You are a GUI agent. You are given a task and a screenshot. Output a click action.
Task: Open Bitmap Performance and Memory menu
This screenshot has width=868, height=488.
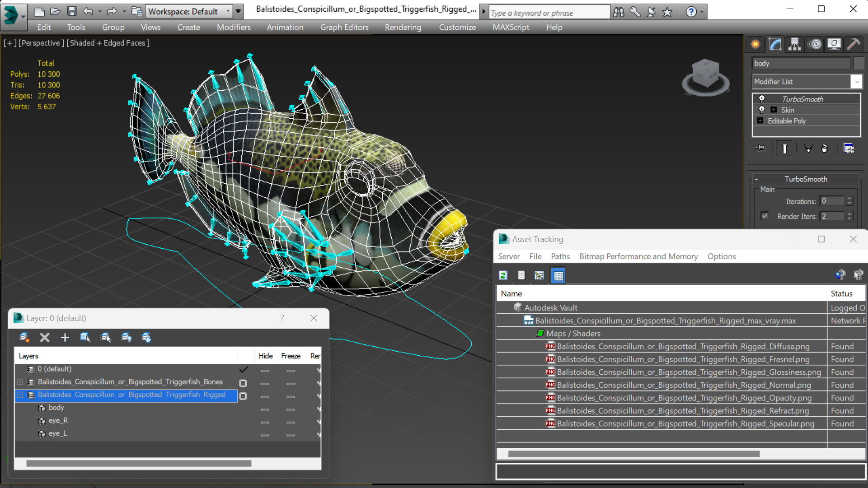(x=638, y=256)
